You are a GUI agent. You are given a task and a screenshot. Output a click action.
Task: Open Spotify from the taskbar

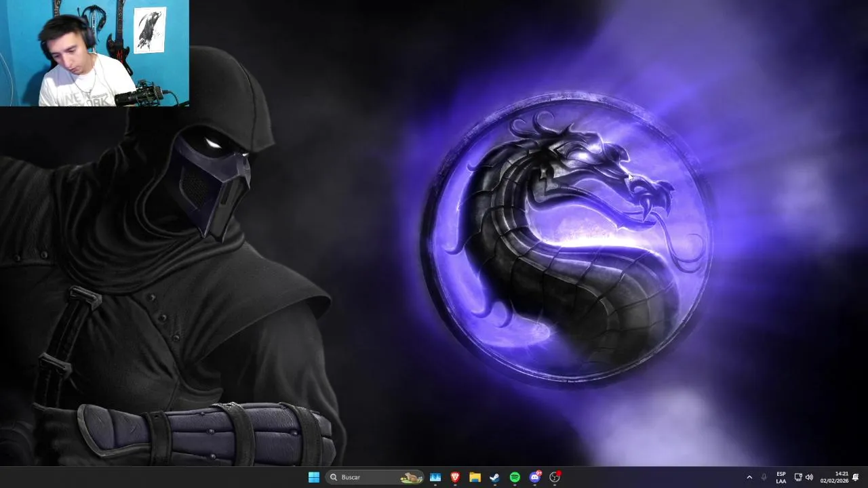[515, 477]
